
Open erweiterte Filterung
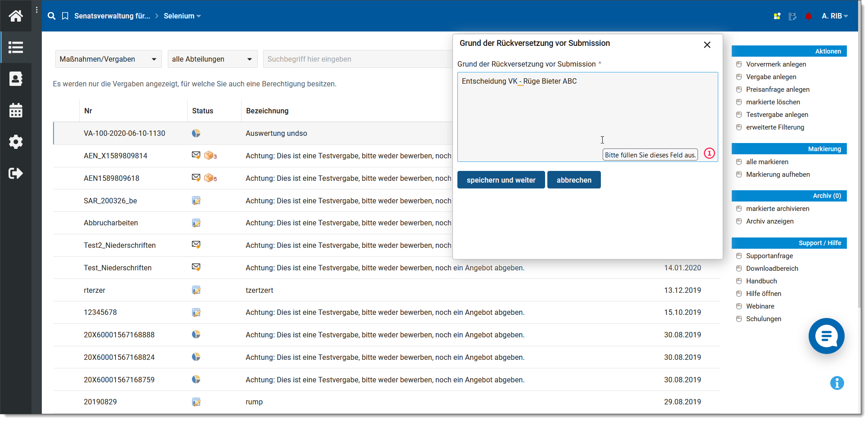[775, 127]
